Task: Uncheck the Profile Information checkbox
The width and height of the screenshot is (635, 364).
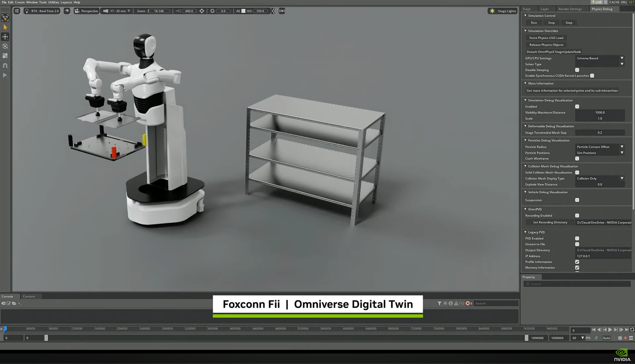Action: tap(577, 262)
